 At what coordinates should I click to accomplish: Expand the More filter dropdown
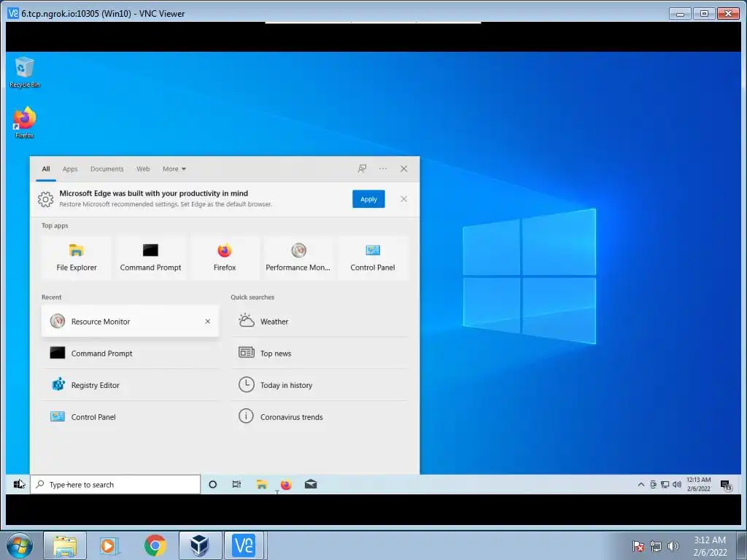click(174, 169)
